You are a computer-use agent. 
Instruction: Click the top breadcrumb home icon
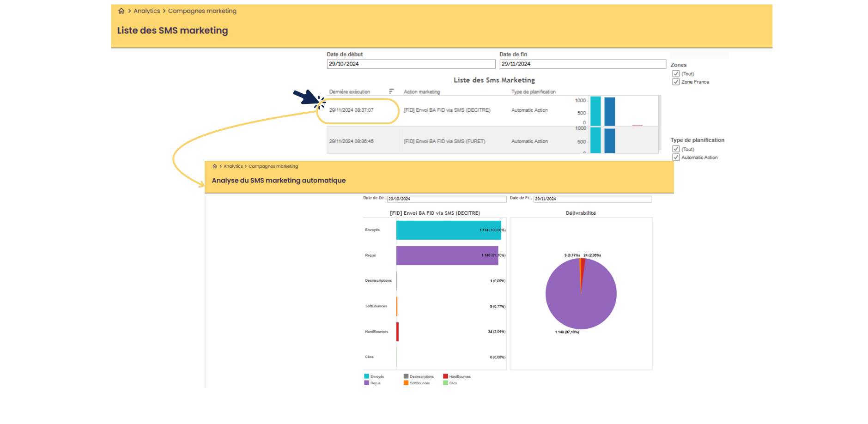[x=121, y=11]
